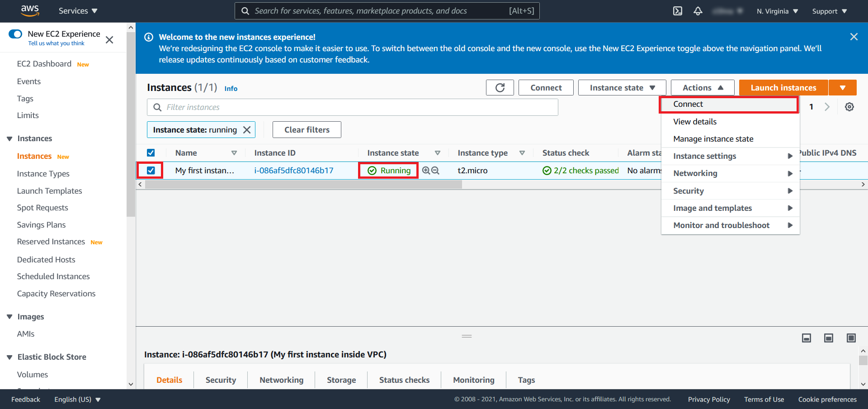Remove the Instance state running filter

pyautogui.click(x=247, y=130)
